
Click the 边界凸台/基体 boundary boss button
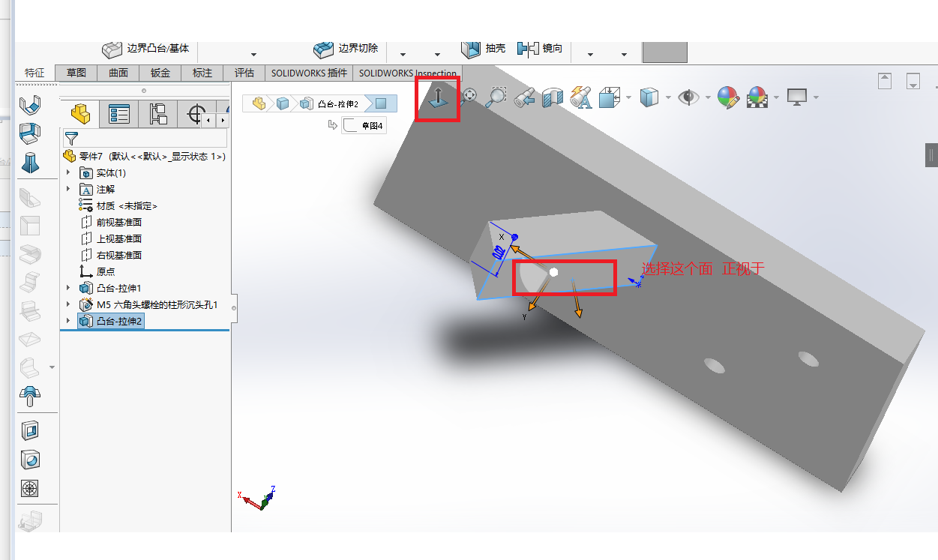145,49
